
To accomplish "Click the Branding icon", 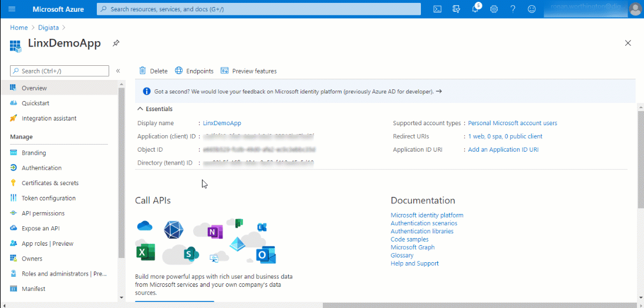I will (x=13, y=153).
